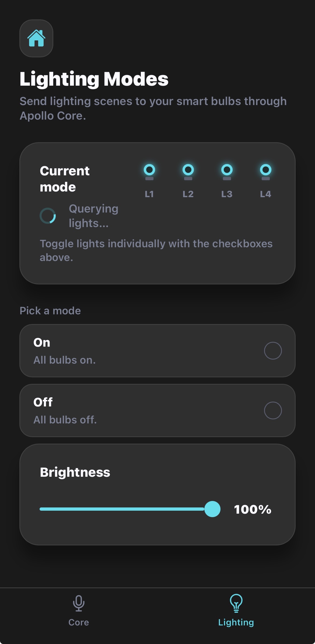Toggle the L2 bulb icon
The width and height of the screenshot is (315, 644).
click(x=188, y=172)
